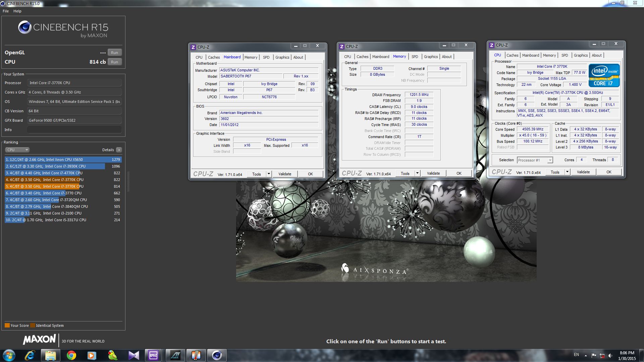644x362 pixels.
Task: Click Validate in Mainboard CPU-Z window
Action: pyautogui.click(x=285, y=174)
